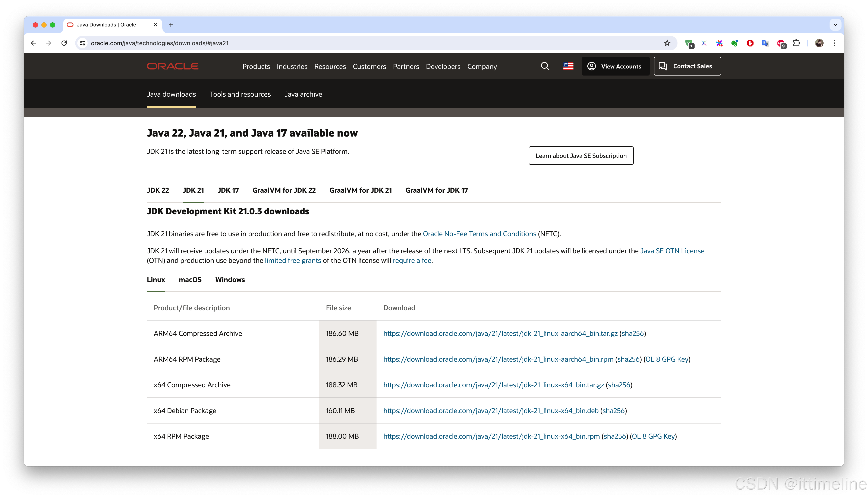This screenshot has width=868, height=498.
Task: Open the Products navigation menu
Action: pyautogui.click(x=256, y=66)
